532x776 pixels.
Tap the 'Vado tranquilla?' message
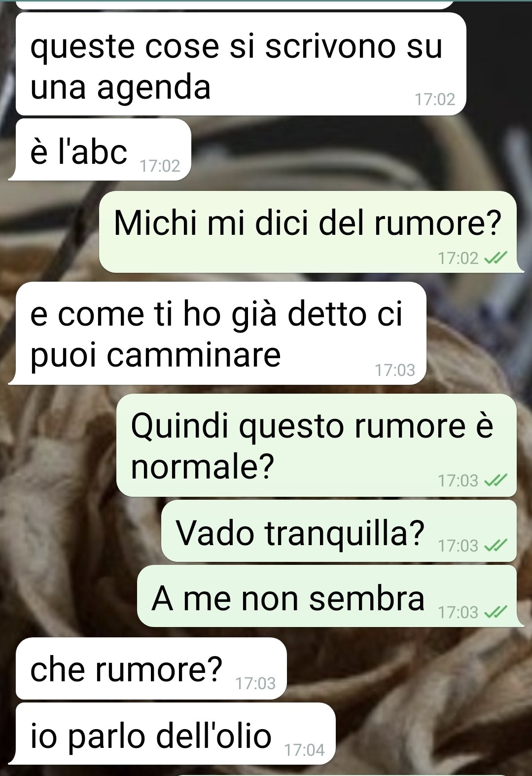tap(339, 531)
